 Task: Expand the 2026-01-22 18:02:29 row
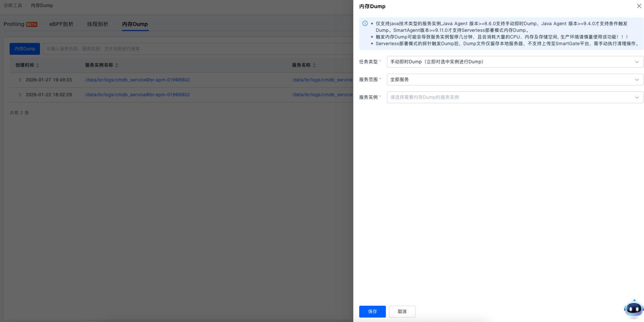tap(20, 95)
